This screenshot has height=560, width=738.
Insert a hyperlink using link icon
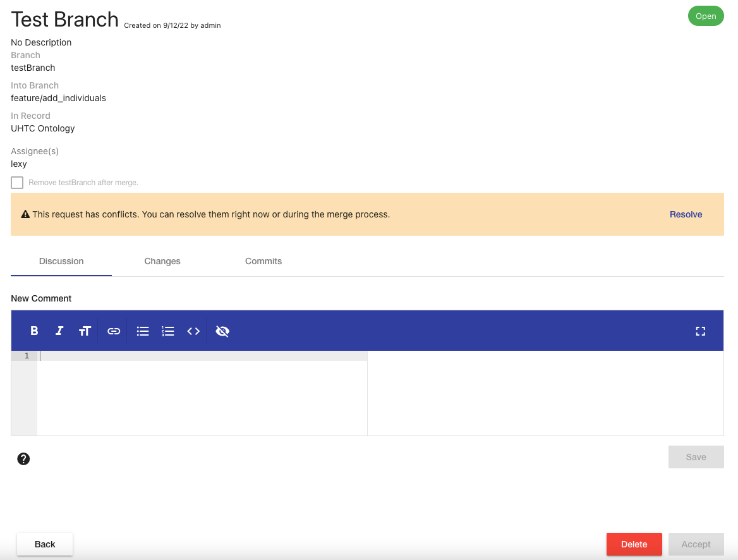[114, 331]
